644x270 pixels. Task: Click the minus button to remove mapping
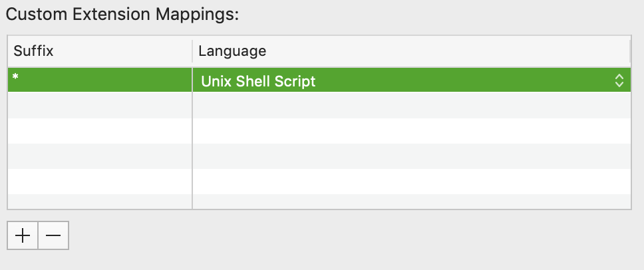pos(53,236)
